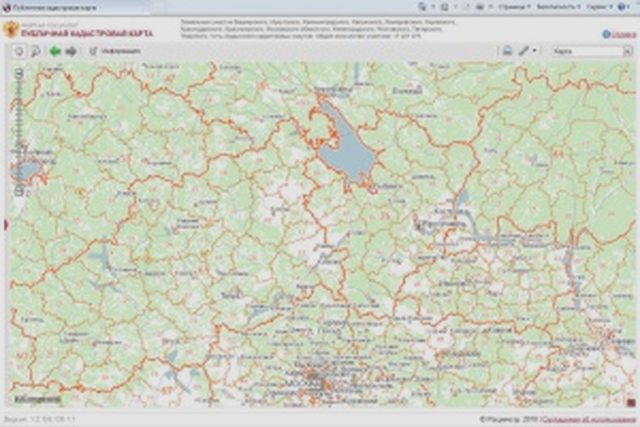Click the red square at map bottom-right corner
This screenshot has width=640, height=427.
pos(631,403)
